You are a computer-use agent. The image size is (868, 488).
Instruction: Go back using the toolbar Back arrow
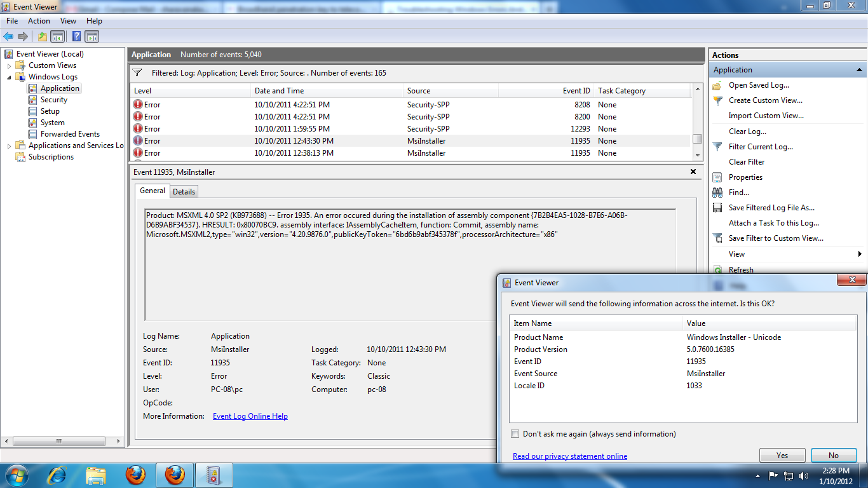click(8, 36)
